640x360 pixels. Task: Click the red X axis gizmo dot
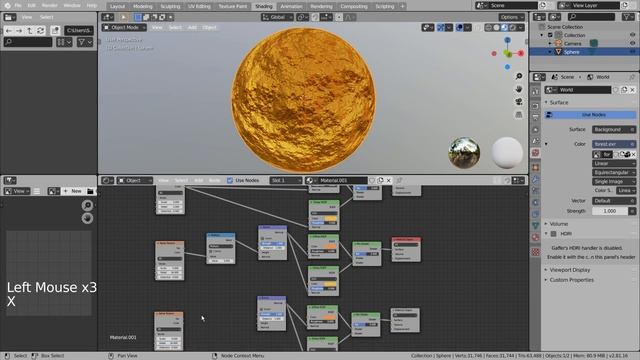point(521,53)
